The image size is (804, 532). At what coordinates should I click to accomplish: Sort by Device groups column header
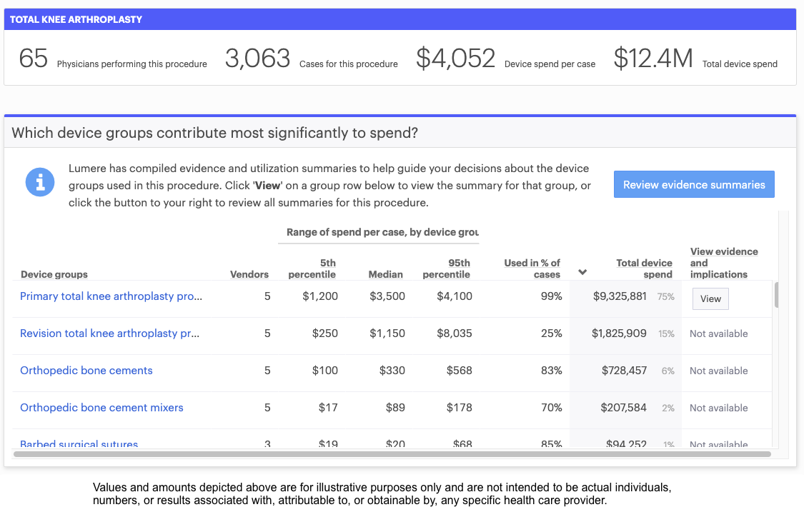pyautogui.click(x=54, y=274)
